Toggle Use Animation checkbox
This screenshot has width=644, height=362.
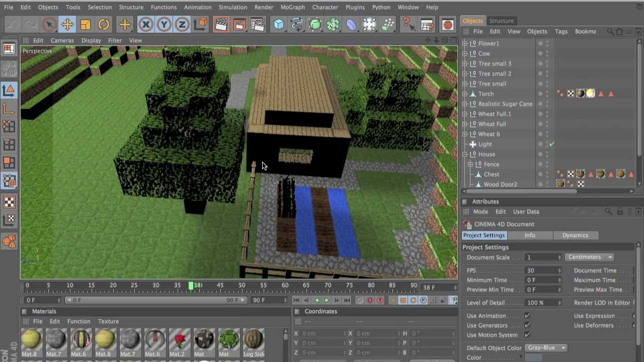(527, 316)
